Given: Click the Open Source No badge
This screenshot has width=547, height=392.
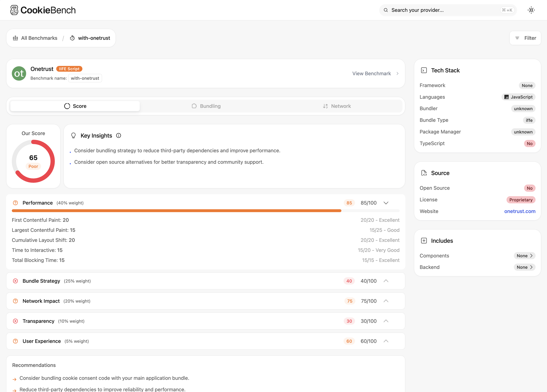Looking at the screenshot, I should pyautogui.click(x=529, y=188).
